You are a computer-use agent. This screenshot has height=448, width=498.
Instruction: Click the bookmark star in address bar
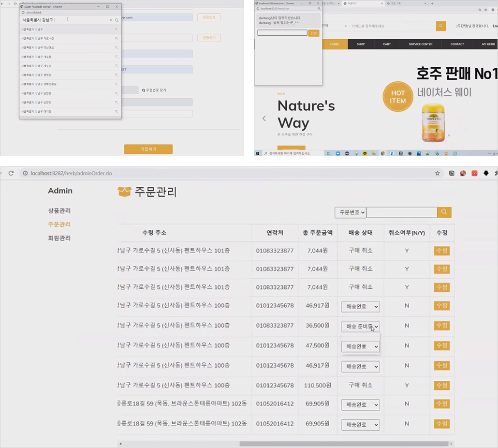click(438, 173)
